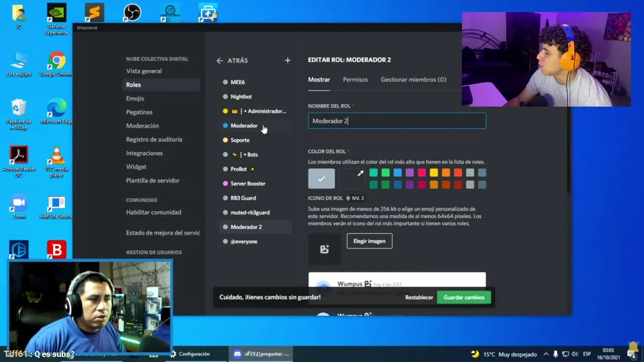Click the microphone icon in system tray
This screenshot has height=362, width=644.
pyautogui.click(x=555, y=354)
